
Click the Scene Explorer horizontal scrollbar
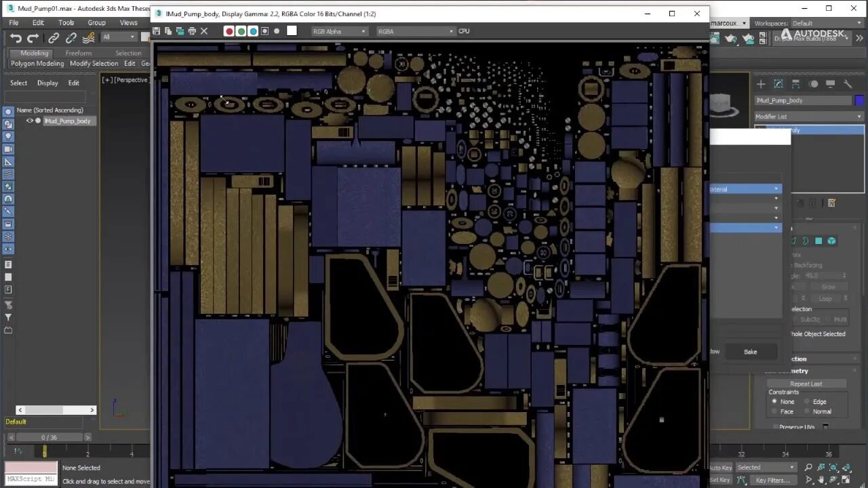click(56, 409)
